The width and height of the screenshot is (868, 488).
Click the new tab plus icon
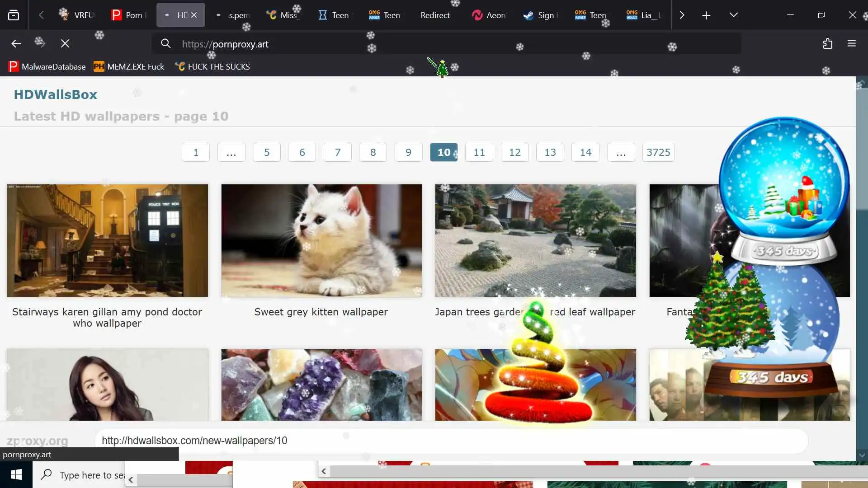(x=706, y=15)
